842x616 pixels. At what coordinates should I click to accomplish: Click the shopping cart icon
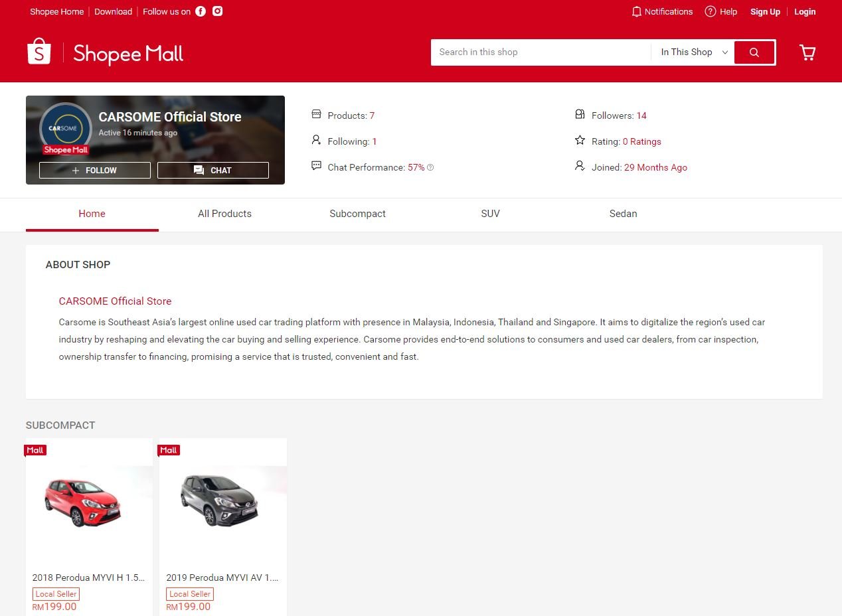click(807, 52)
